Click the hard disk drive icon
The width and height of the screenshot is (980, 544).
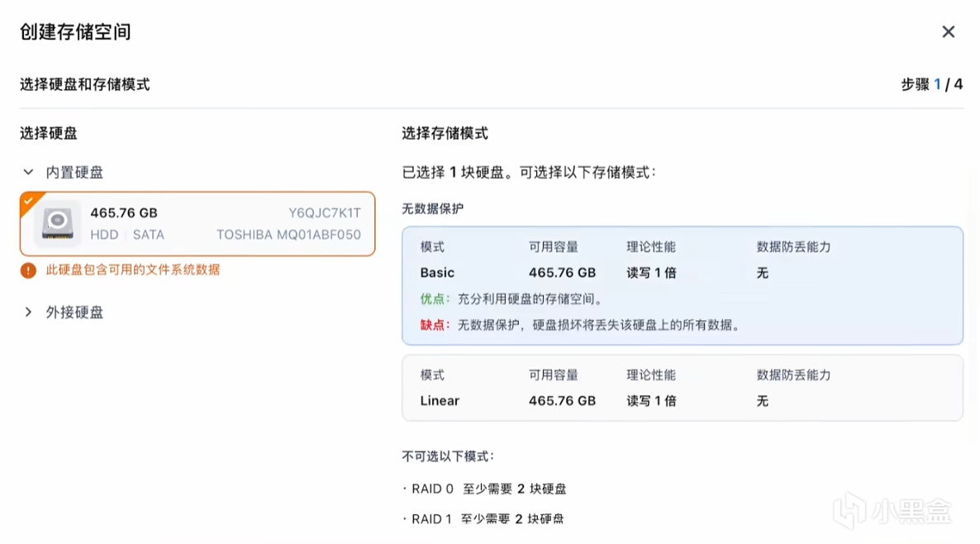tap(57, 223)
